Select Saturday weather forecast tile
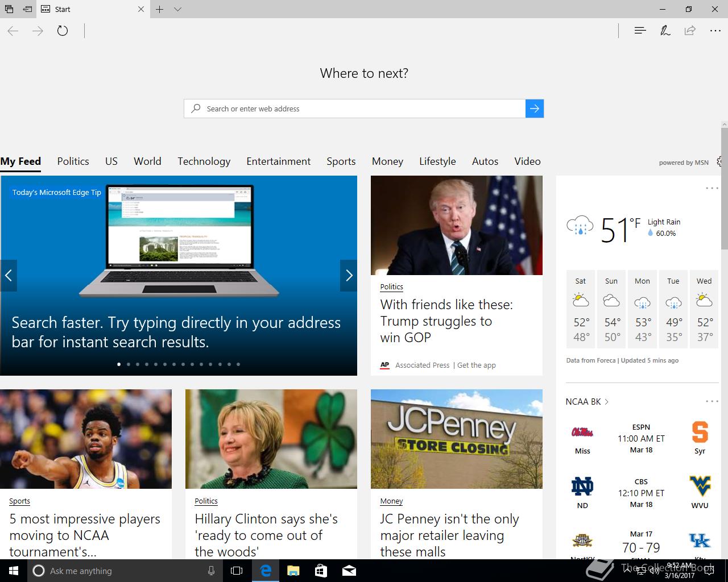This screenshot has width=728, height=582. click(x=581, y=309)
